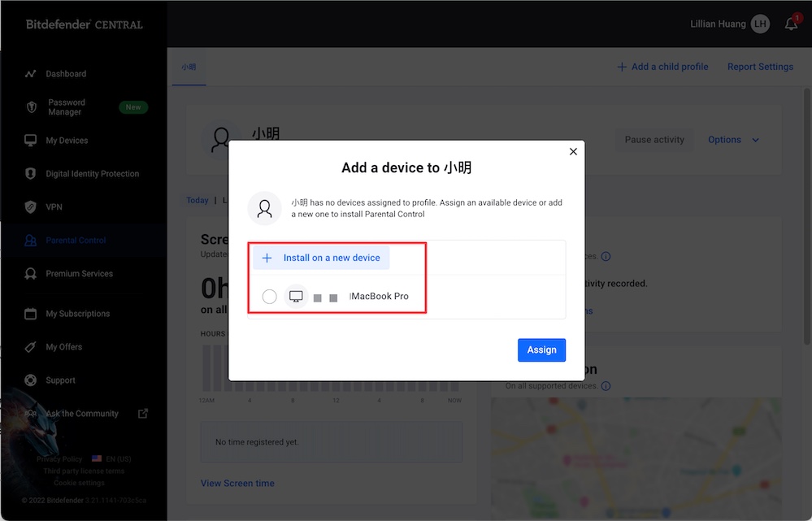
Task: Click the location map thumbnail
Action: 636,459
